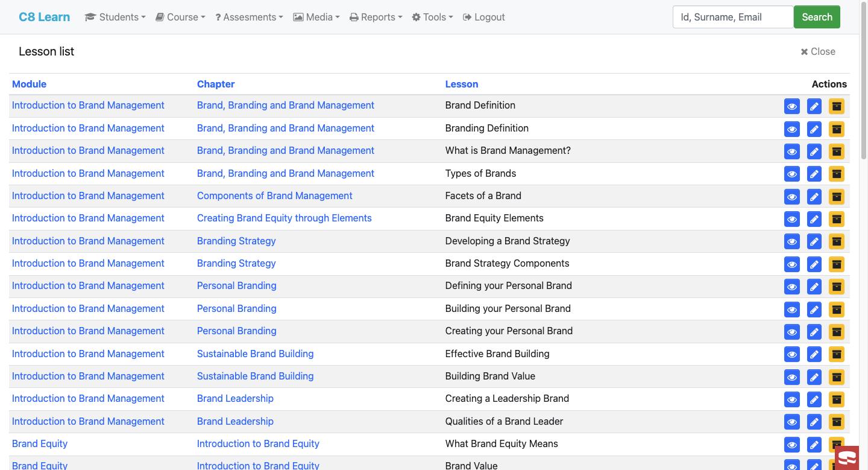Image resolution: width=868 pixels, height=470 pixels.
Task: Open the Media dropdown menu
Action: coord(316,17)
